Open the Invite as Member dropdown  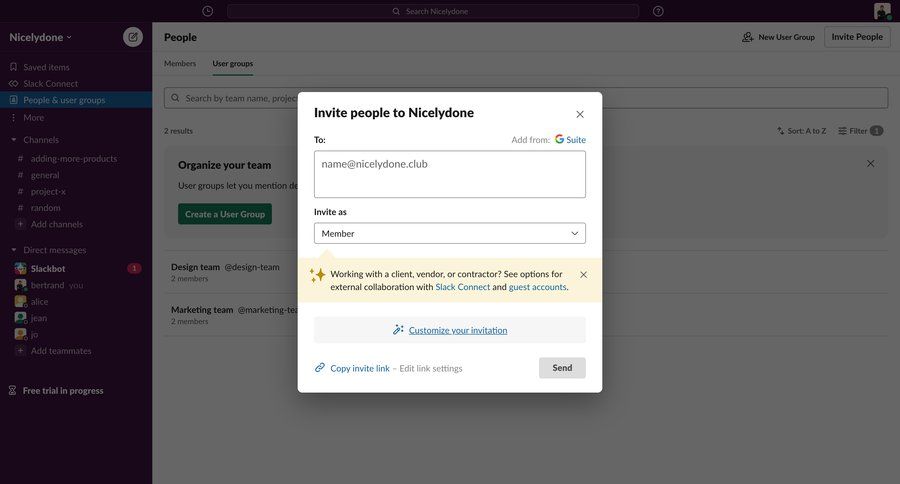pyautogui.click(x=450, y=233)
